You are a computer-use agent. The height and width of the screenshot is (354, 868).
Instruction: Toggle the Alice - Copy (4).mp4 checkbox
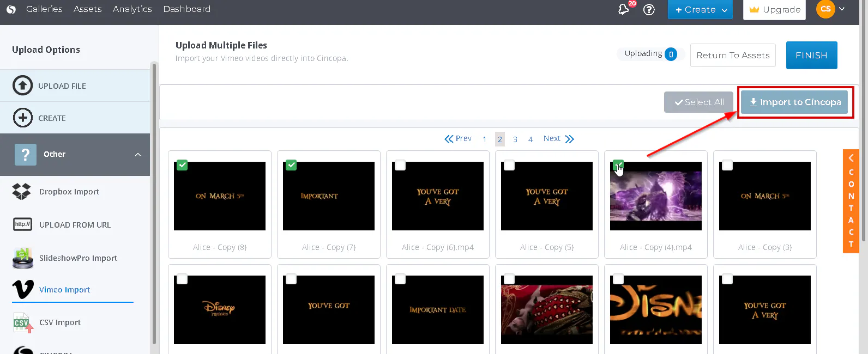[x=618, y=165]
